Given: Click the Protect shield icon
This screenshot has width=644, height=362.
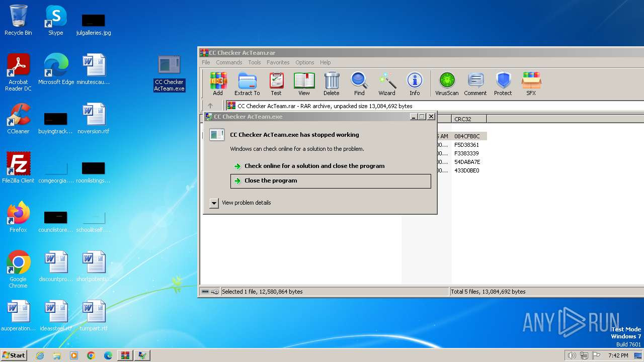Looking at the screenshot, I should tap(503, 83).
